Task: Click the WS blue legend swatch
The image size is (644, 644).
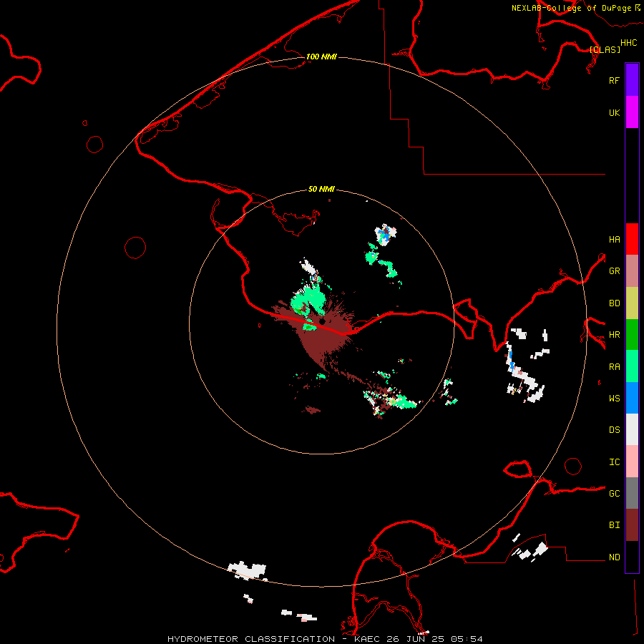Action: coord(632,398)
